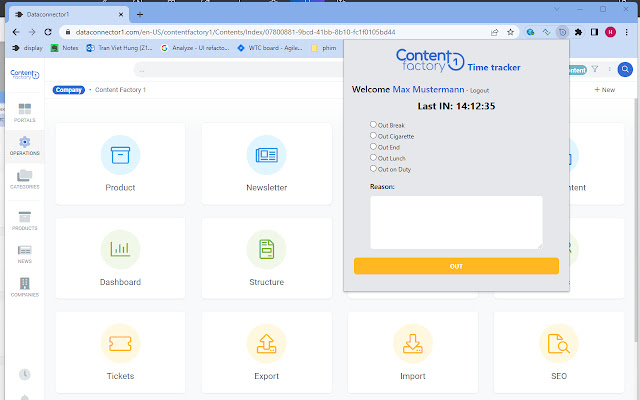Open the Dashboard tile
640x400 pixels.
[120, 258]
